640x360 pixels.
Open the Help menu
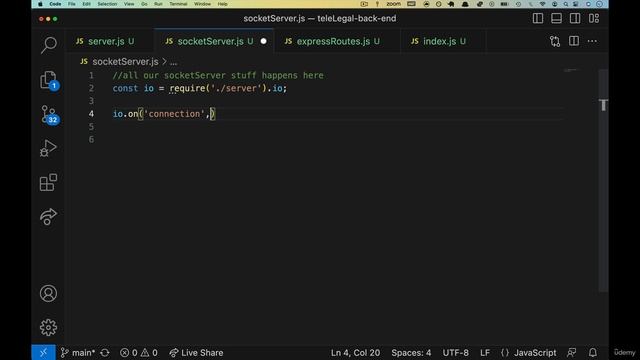click(x=222, y=4)
